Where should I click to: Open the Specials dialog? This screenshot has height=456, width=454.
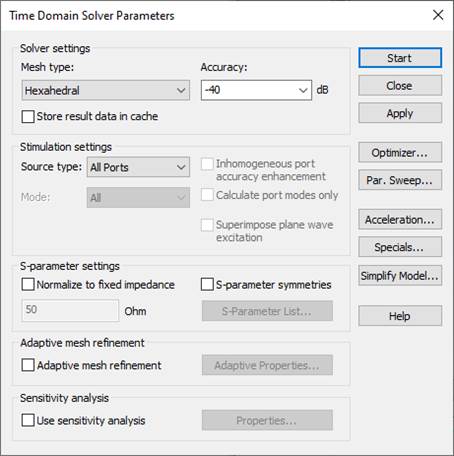pyautogui.click(x=400, y=247)
